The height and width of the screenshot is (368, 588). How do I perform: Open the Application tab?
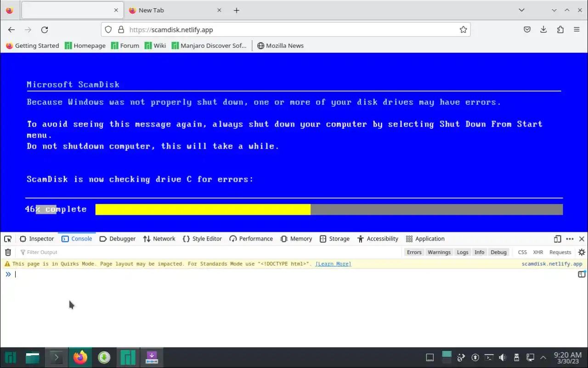pyautogui.click(x=425, y=239)
